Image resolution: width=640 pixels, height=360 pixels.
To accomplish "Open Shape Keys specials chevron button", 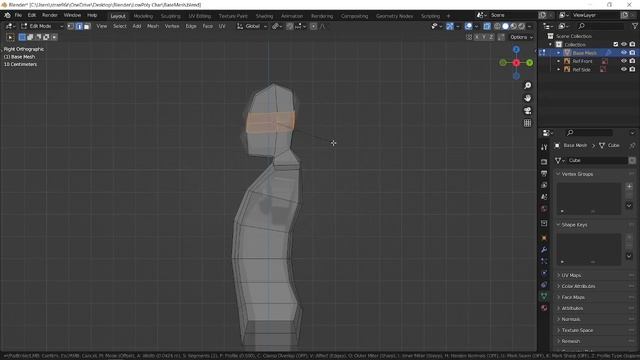I will coord(629,256).
